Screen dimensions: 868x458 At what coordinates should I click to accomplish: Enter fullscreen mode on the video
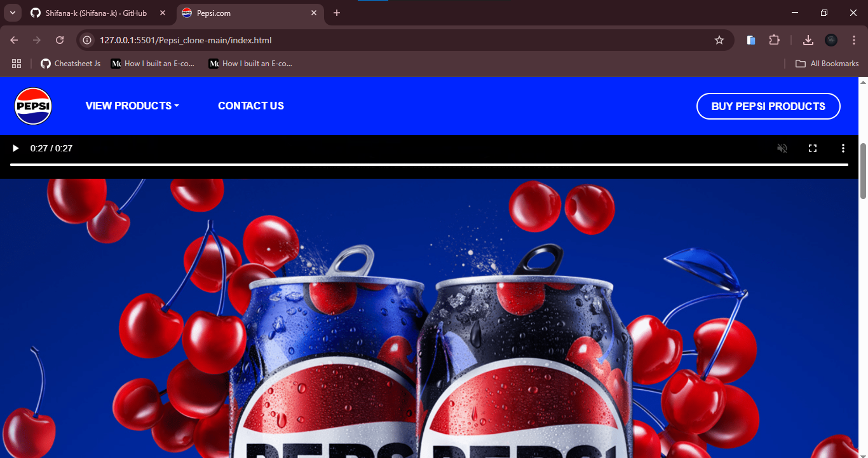[x=813, y=148]
